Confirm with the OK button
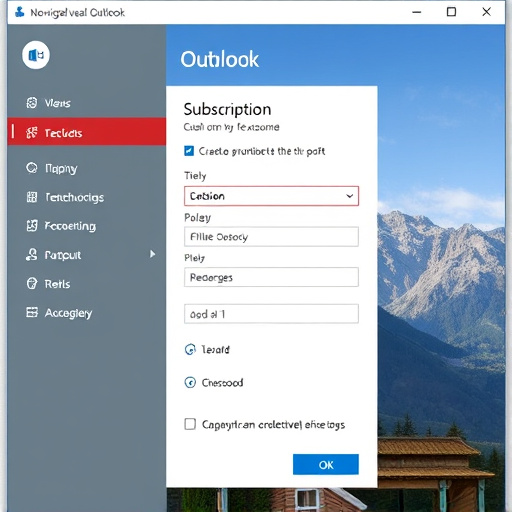Image resolution: width=512 pixels, height=512 pixels. tap(326, 464)
